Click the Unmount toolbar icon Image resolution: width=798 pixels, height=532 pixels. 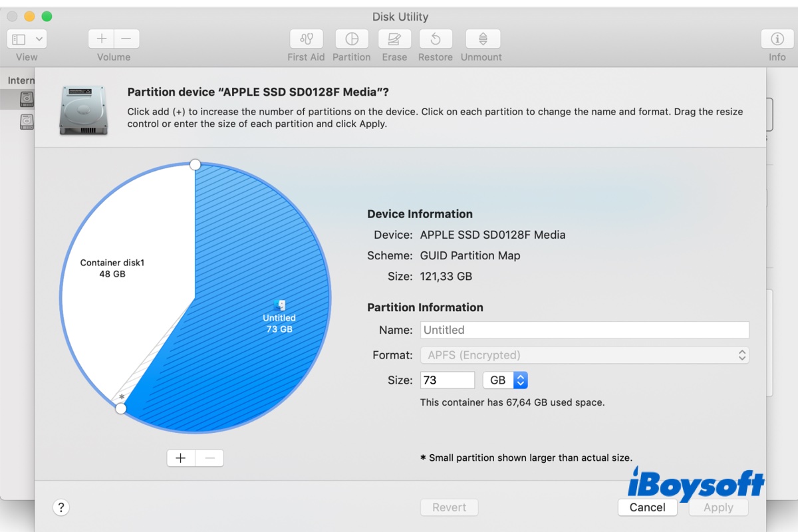(481, 39)
